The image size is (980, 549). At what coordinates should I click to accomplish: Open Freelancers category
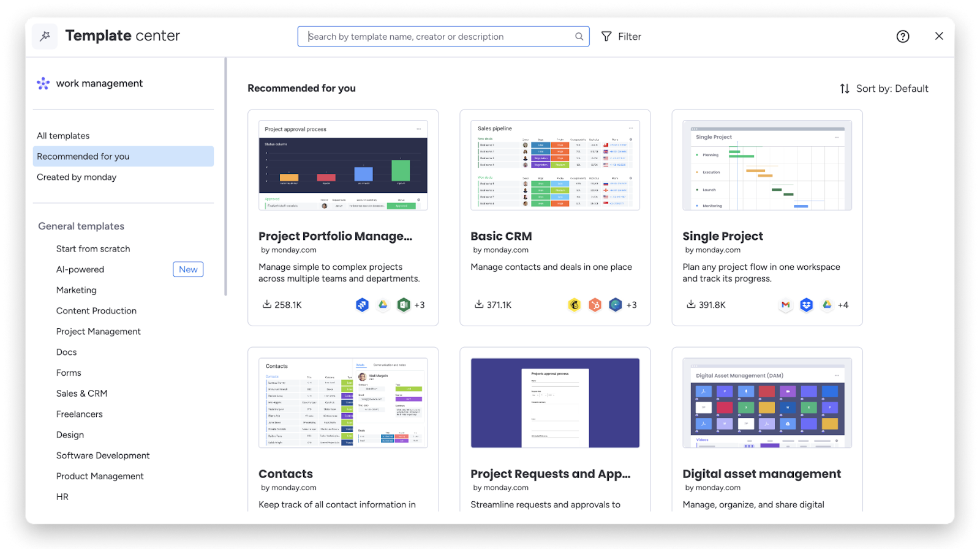80,414
